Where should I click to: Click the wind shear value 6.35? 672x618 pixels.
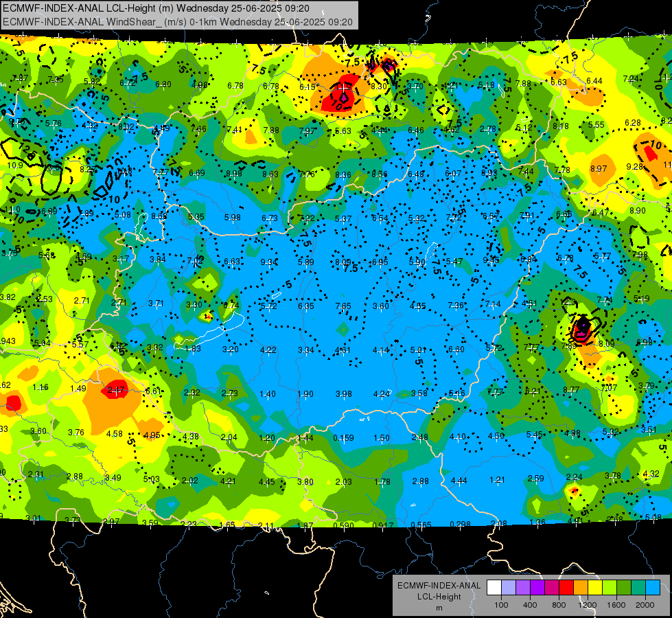click(x=306, y=306)
